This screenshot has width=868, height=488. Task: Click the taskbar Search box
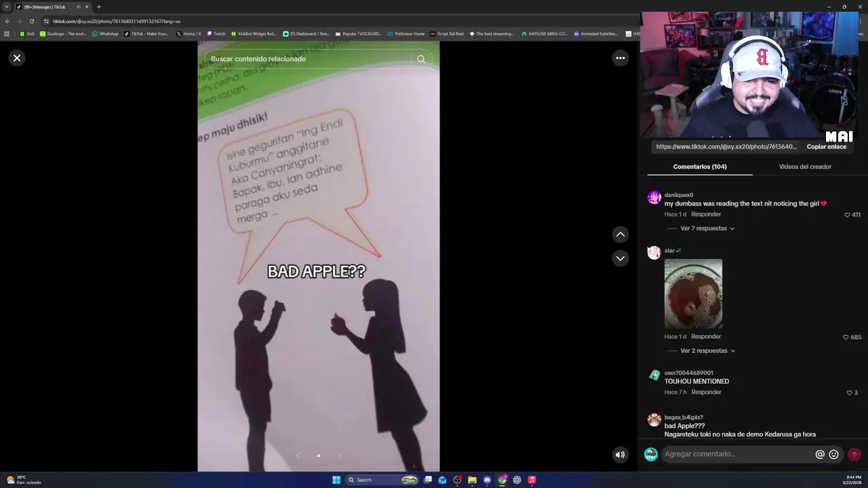pos(382,480)
